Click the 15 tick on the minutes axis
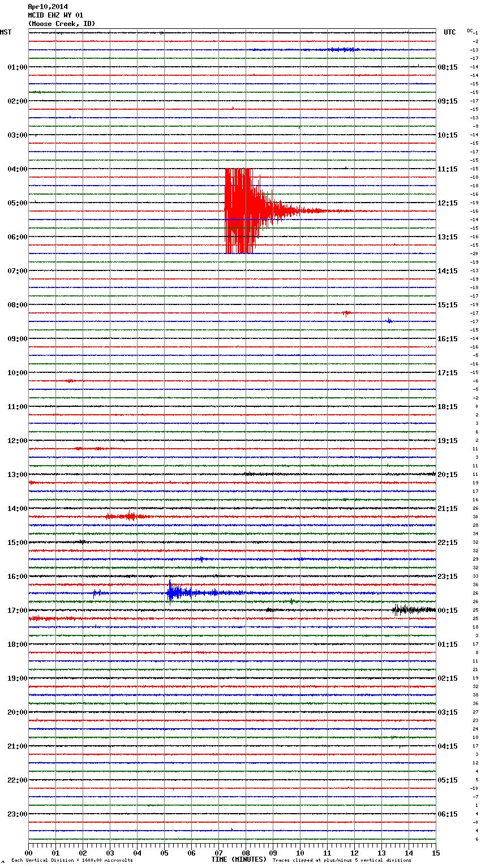This screenshot has width=481, height=868. tap(435, 853)
